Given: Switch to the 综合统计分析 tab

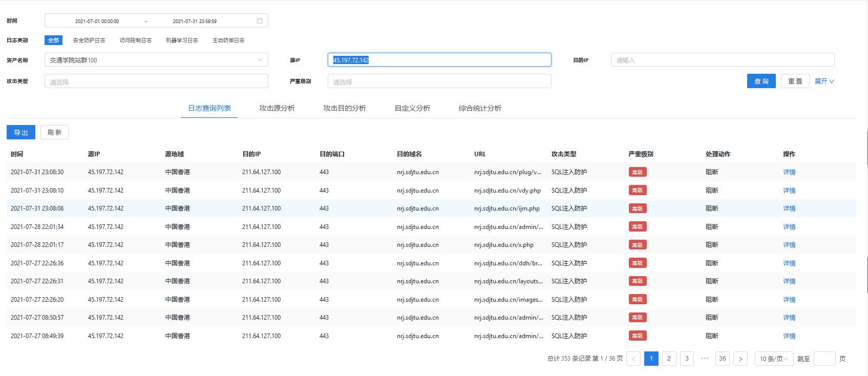Looking at the screenshot, I should [x=480, y=108].
